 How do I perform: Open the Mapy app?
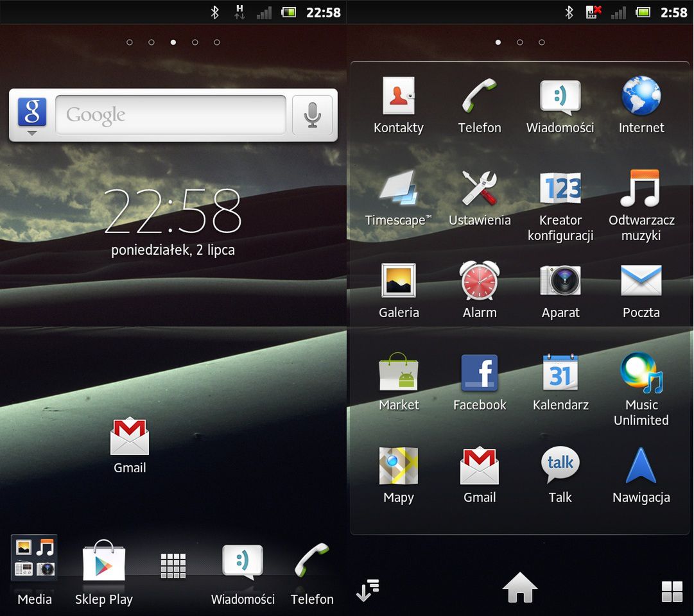[x=398, y=475]
